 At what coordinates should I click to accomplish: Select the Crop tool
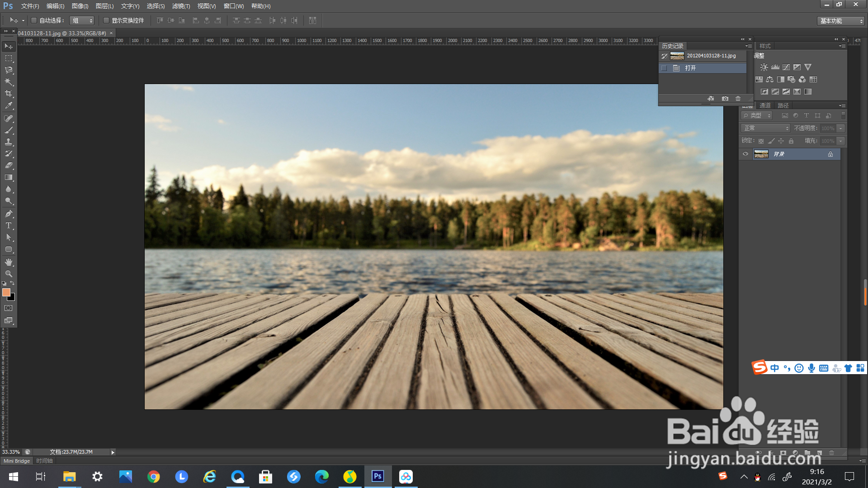(9, 94)
